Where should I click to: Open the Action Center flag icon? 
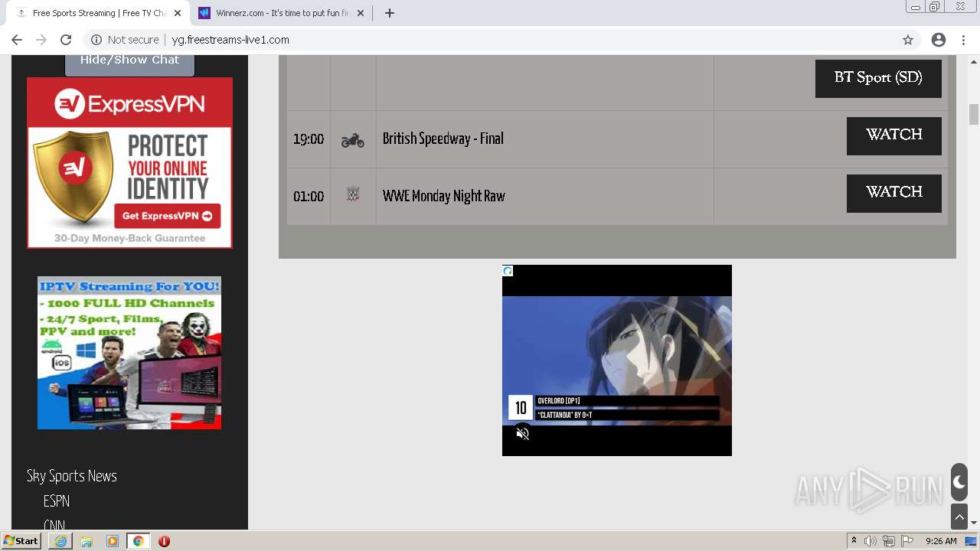click(x=907, y=541)
